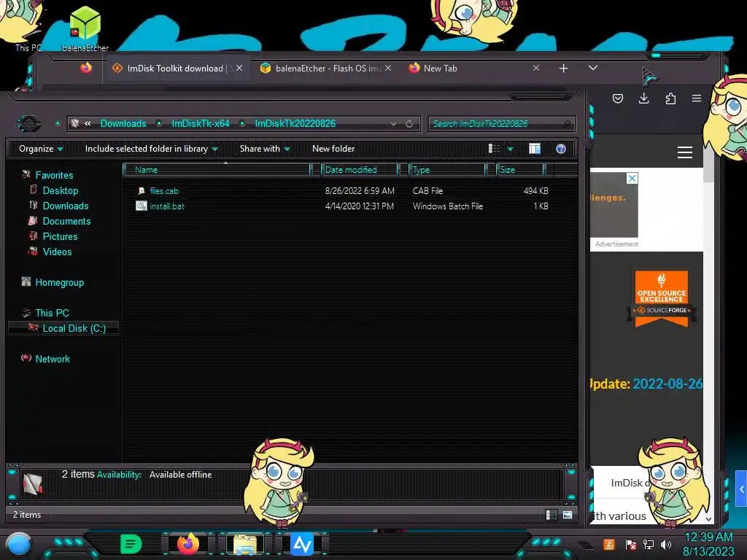Sort by Name column header
This screenshot has height=560, width=747.
point(217,169)
